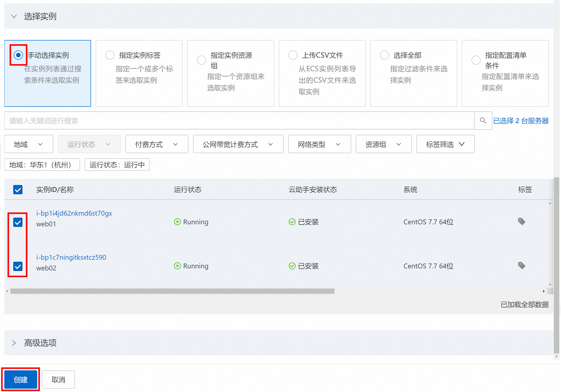
Task: Click the table scroll left arrow
Action: (7, 291)
